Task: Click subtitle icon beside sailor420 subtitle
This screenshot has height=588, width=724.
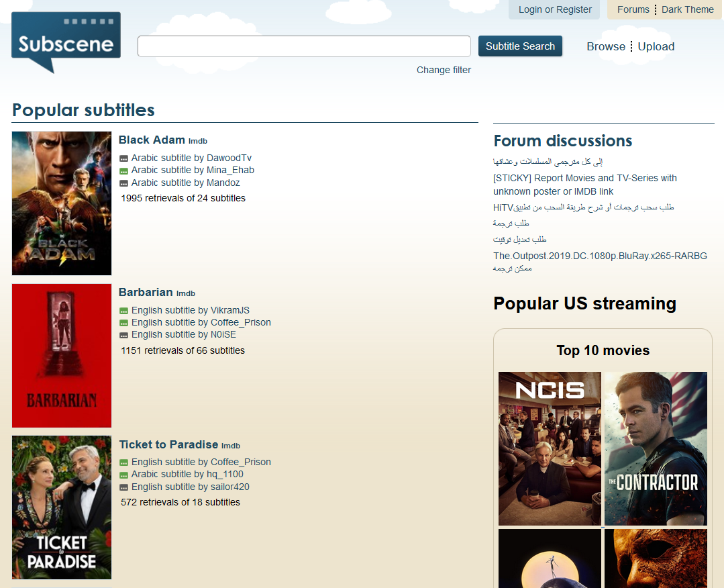Action: pyautogui.click(x=123, y=487)
